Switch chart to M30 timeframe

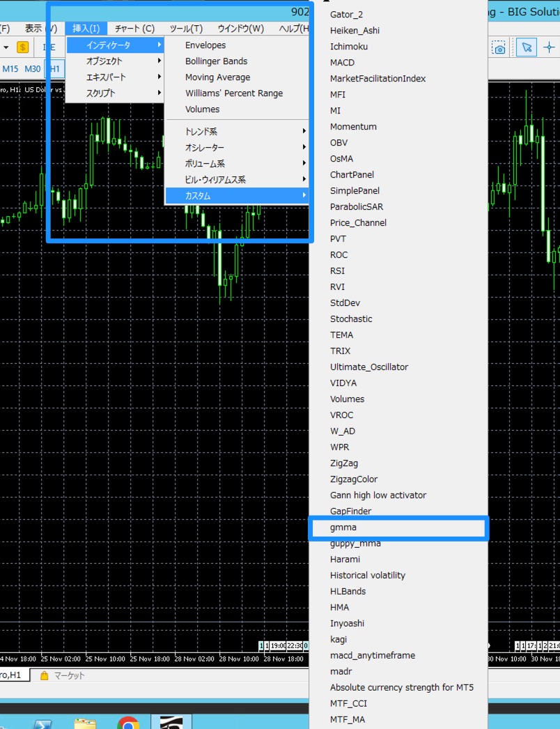pyautogui.click(x=32, y=69)
